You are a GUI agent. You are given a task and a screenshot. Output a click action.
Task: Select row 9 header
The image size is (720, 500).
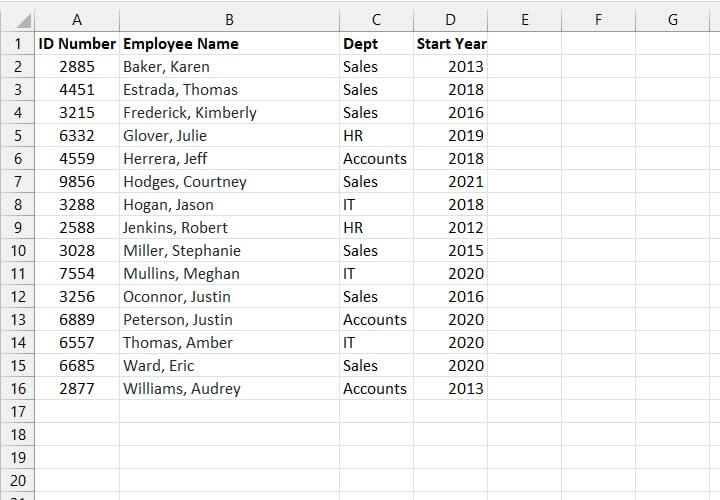[18, 227]
